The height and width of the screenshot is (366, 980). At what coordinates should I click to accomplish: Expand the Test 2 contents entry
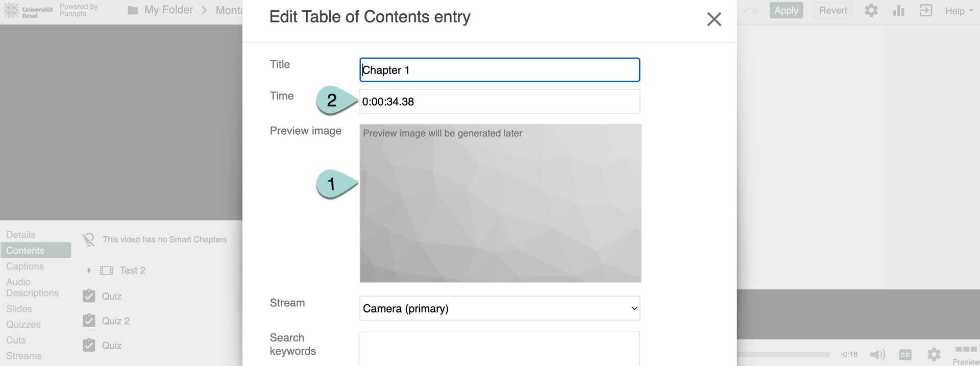click(89, 271)
